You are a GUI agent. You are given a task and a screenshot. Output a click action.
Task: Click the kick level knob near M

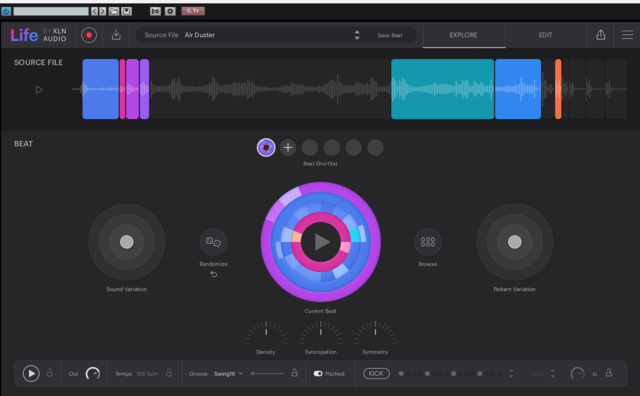pos(578,374)
